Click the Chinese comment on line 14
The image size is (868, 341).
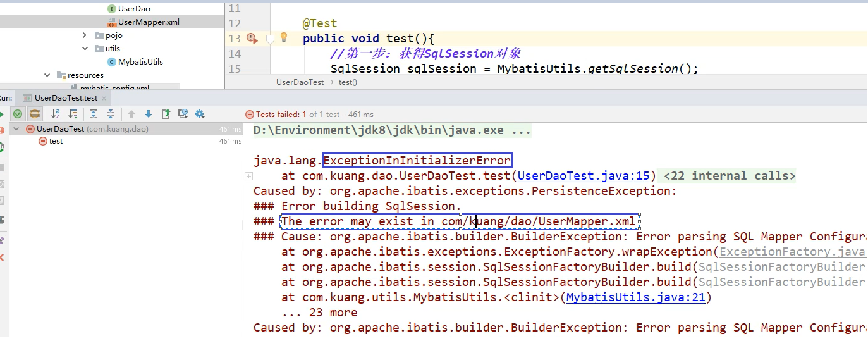[425, 54]
